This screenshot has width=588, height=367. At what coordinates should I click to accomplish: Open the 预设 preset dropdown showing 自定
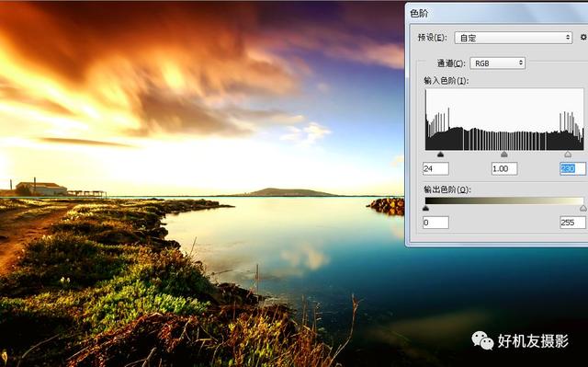click(x=513, y=38)
